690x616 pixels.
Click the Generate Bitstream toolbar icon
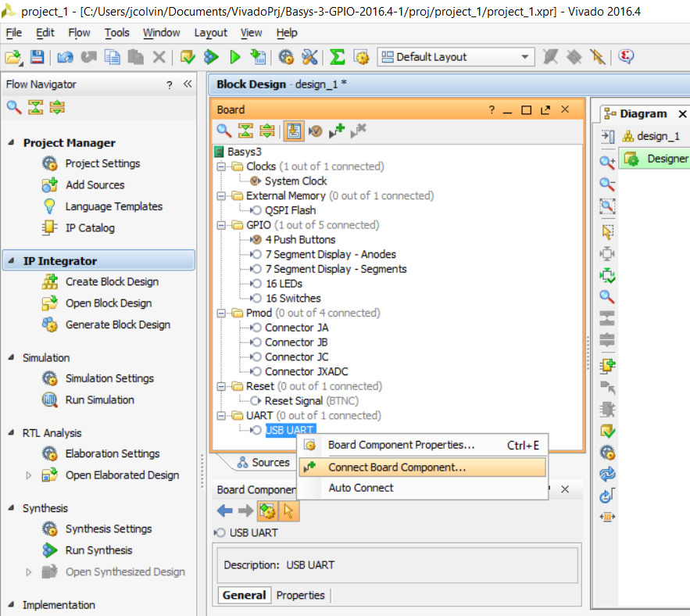[x=258, y=57]
